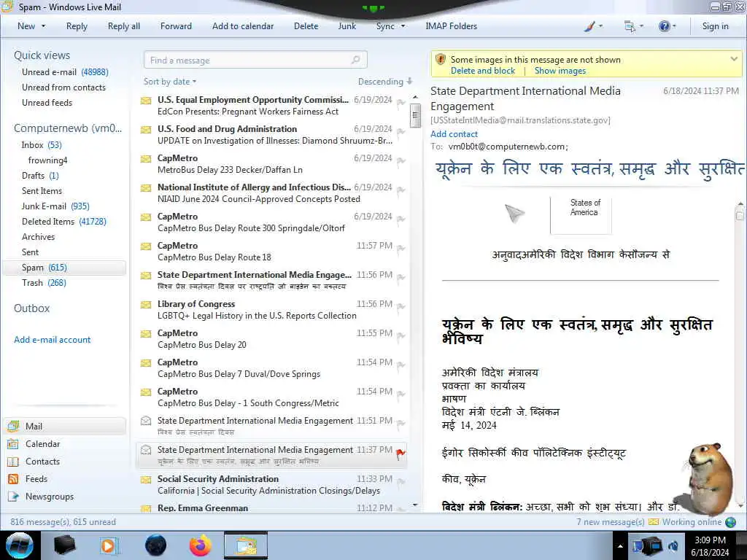747x560 pixels.
Task: Click envelope icon of Social Security Administration message
Action: tap(146, 480)
